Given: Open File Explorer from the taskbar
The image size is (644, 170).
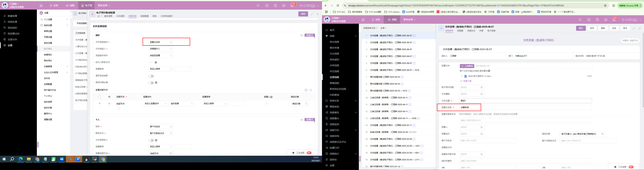Looking at the screenshot, I should tap(29, 159).
